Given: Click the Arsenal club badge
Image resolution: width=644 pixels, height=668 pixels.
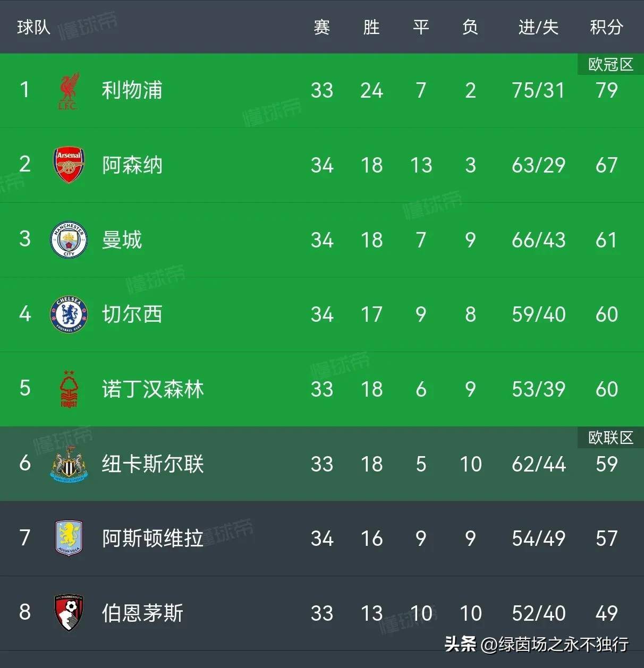Looking at the screenshot, I should click(x=69, y=165).
